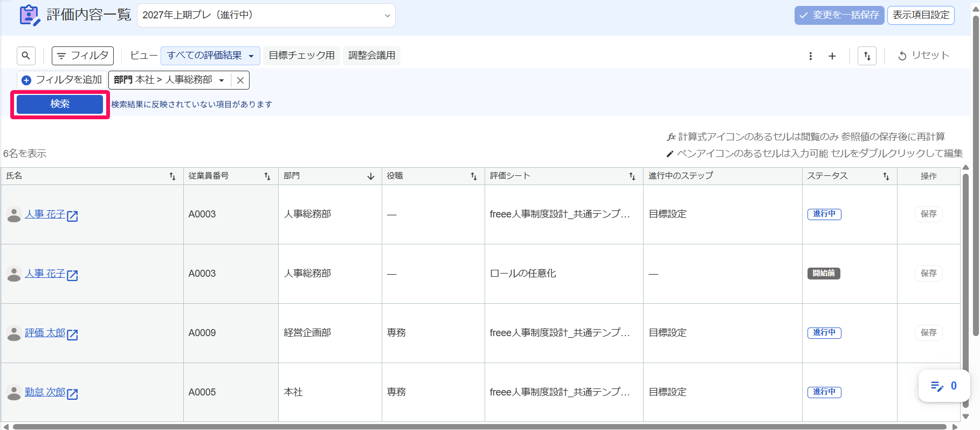Switch to 目標チェック用 view
The width and height of the screenshot is (980, 430).
tap(302, 56)
